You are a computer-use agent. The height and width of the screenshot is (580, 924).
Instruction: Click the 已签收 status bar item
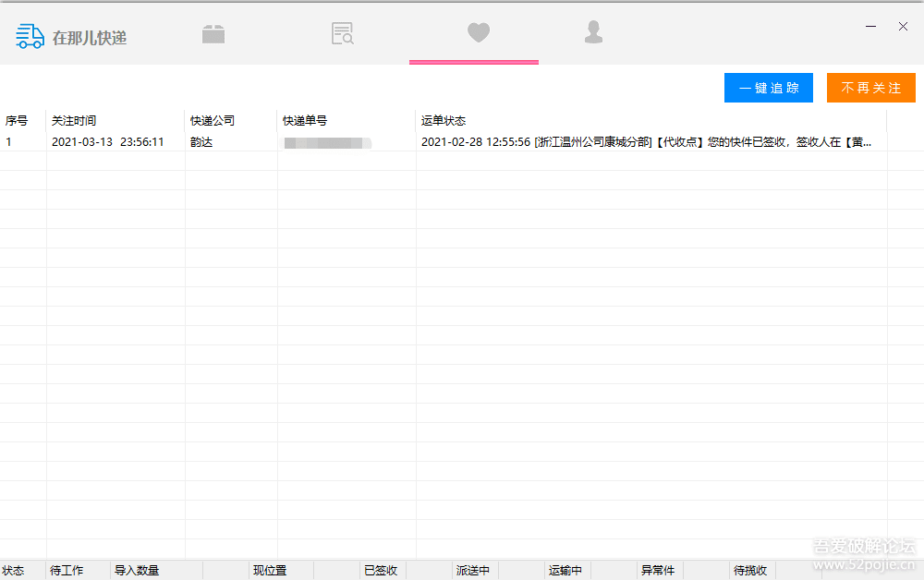pyautogui.click(x=381, y=570)
